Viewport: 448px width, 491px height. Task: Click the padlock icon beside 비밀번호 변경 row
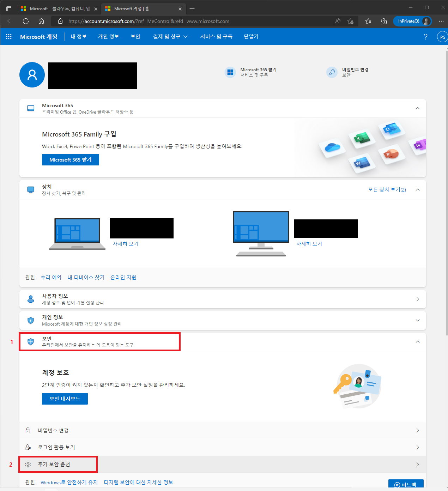pyautogui.click(x=28, y=430)
